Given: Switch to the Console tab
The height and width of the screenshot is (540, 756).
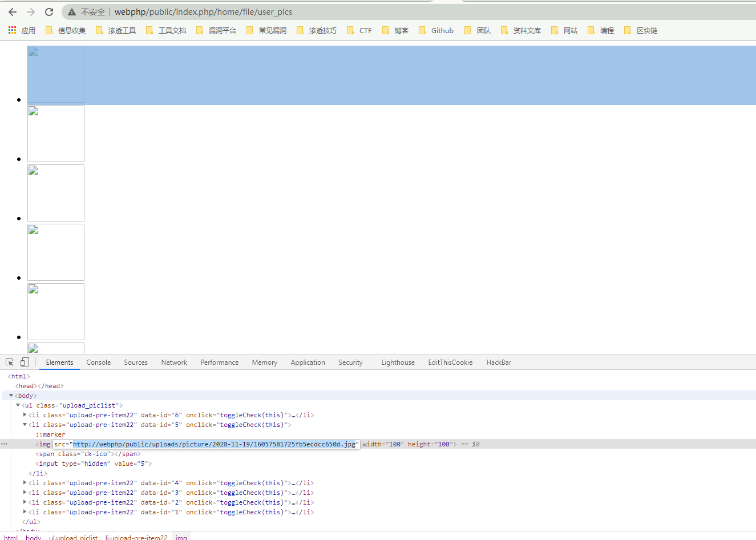Looking at the screenshot, I should tap(98, 362).
